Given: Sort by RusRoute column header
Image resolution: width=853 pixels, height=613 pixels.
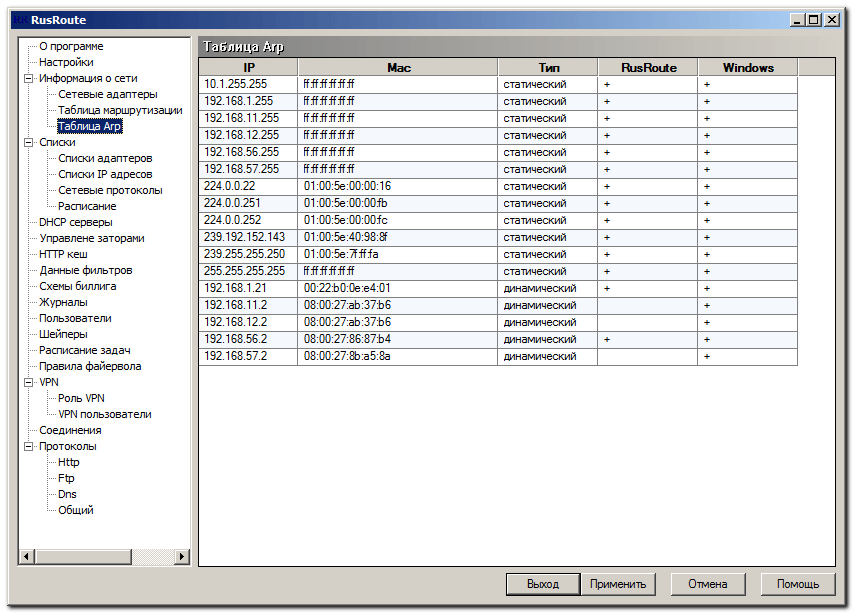Looking at the screenshot, I should click(648, 67).
